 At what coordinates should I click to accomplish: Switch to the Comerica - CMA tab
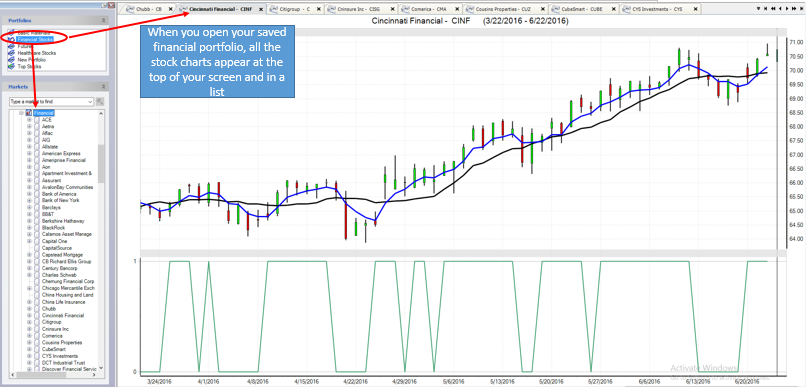point(429,9)
